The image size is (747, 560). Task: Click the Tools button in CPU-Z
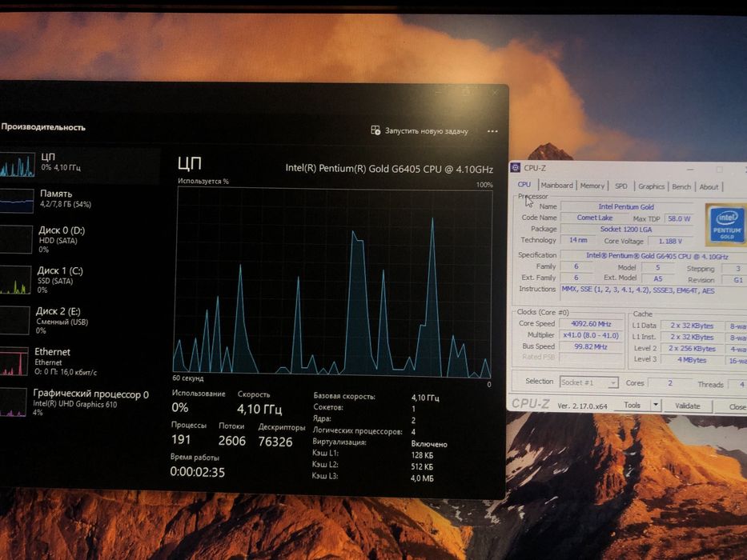(x=633, y=406)
